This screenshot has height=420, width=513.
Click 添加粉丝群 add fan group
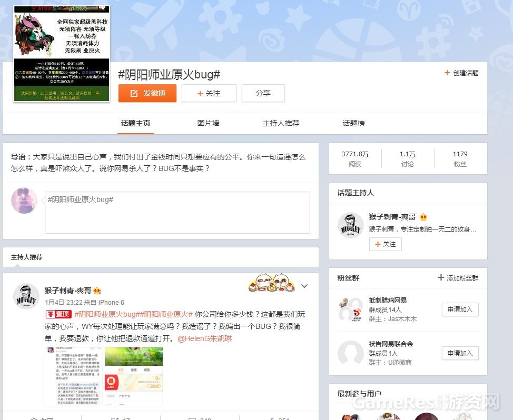458,278
